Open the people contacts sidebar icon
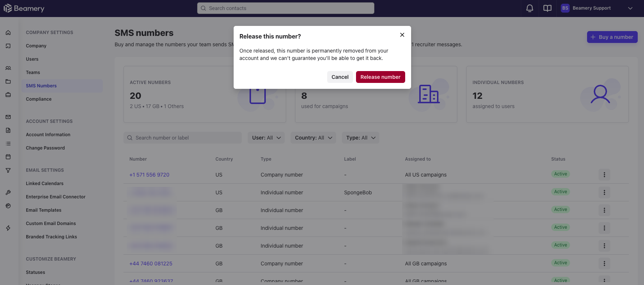 tap(8, 68)
